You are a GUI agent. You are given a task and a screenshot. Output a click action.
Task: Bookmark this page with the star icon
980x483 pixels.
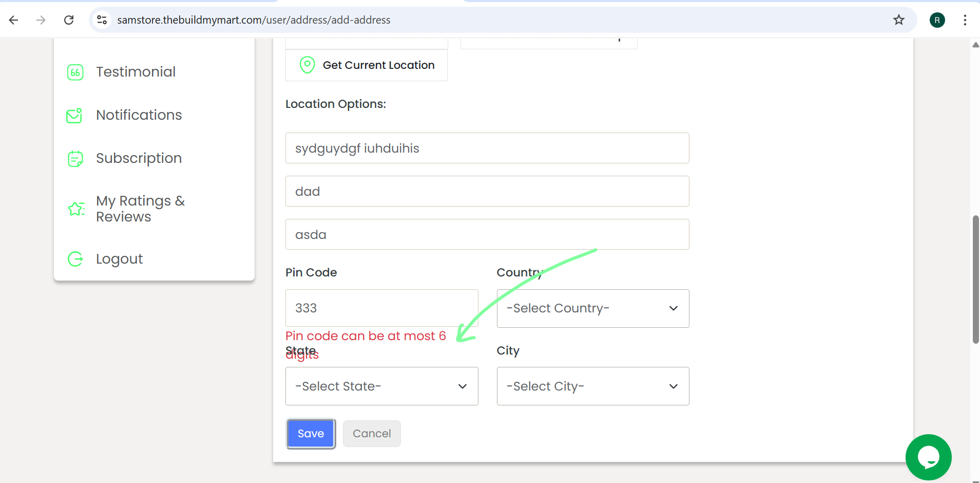(899, 20)
